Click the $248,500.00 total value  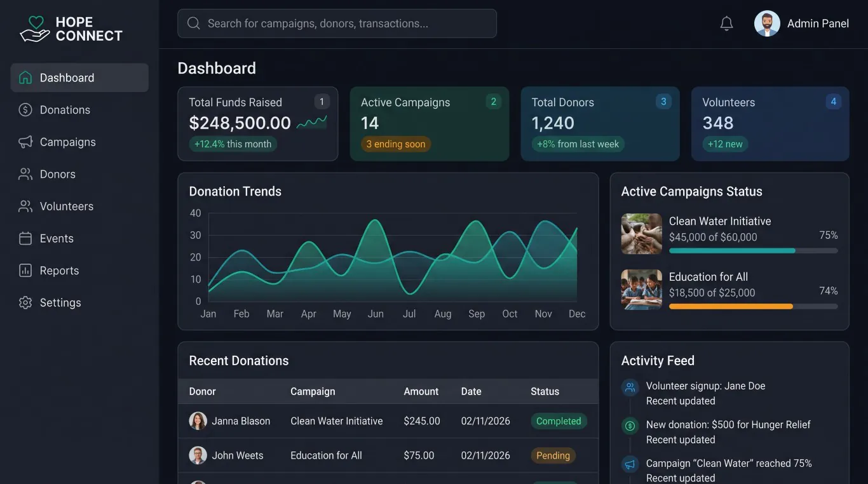[x=240, y=123]
